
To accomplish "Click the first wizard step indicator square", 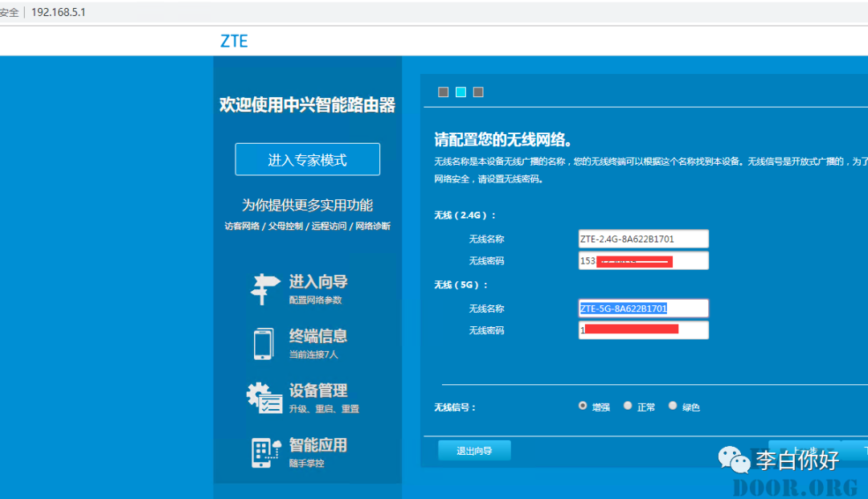I will [443, 92].
